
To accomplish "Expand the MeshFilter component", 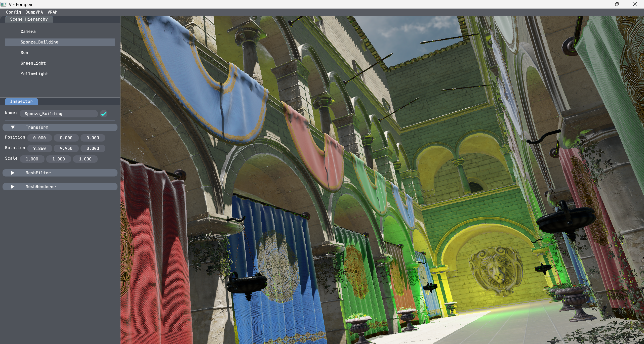I will point(13,173).
